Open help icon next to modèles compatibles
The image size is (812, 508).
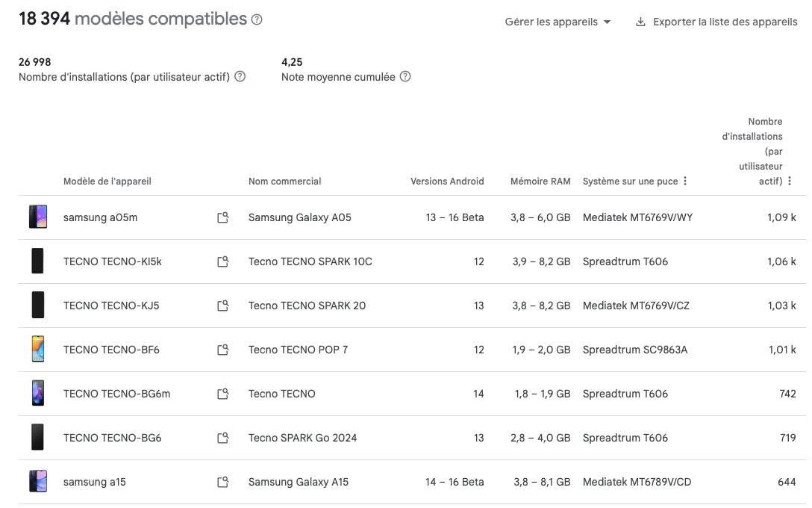[256, 19]
